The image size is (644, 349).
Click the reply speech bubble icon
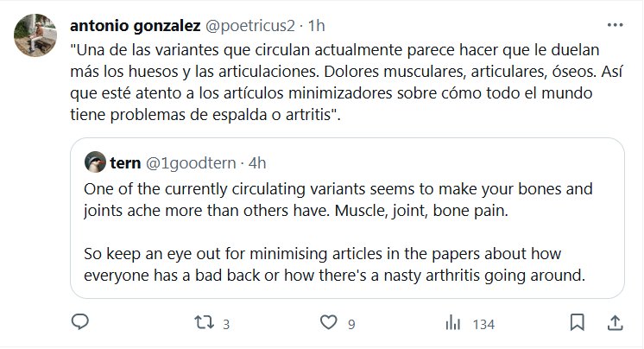coord(79,324)
